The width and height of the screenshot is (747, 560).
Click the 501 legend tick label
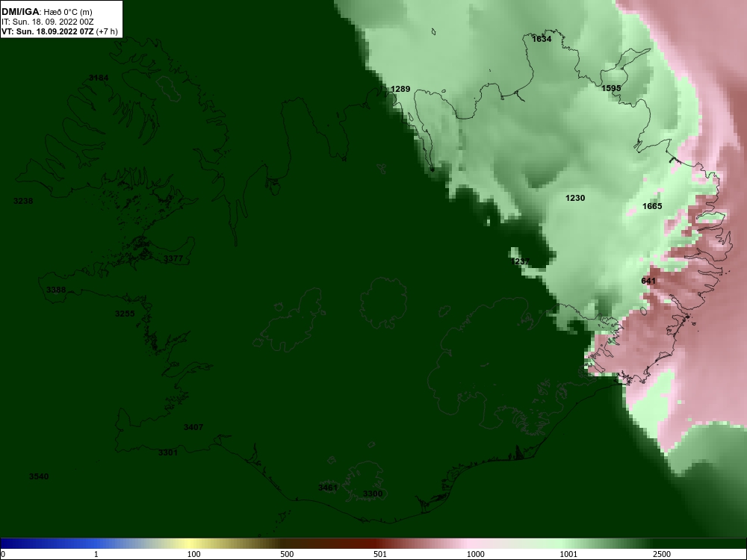[379, 554]
